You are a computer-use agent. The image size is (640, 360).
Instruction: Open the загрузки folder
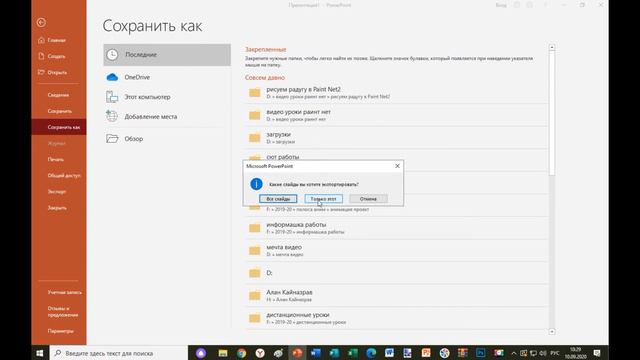coord(396,138)
